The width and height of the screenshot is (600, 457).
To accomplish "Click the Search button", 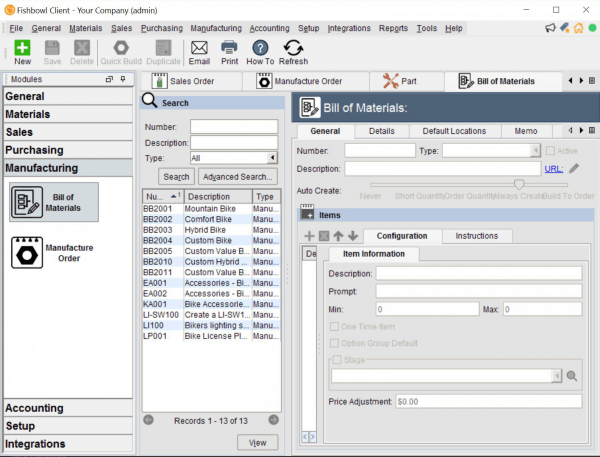I will coord(176,177).
